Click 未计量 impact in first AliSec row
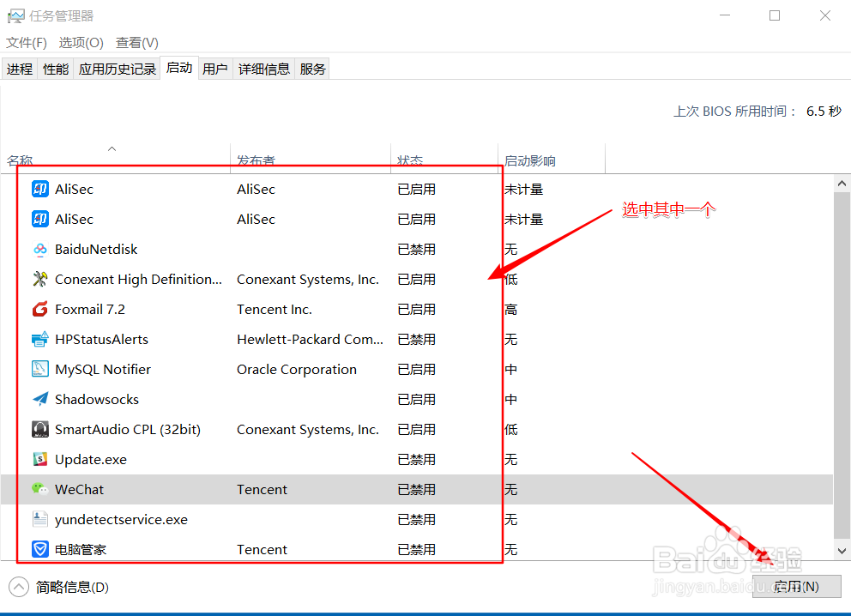Image resolution: width=851 pixels, height=616 pixels. 524,190
